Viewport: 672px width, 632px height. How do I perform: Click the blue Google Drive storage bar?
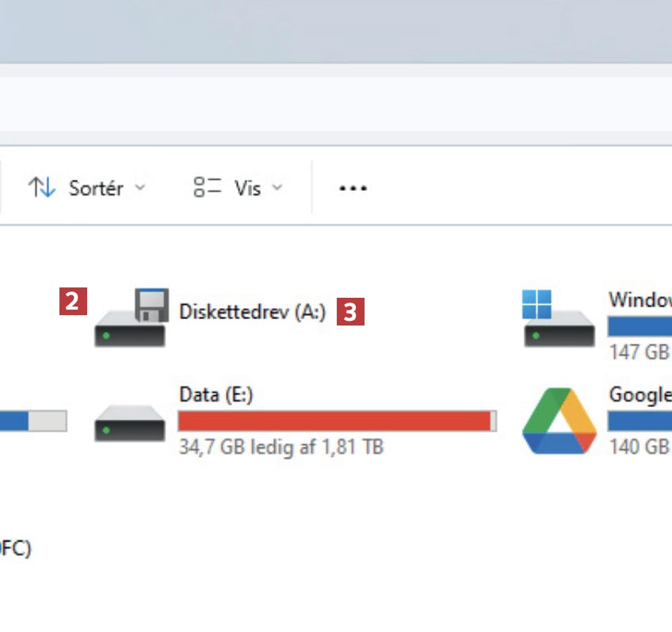[x=640, y=421]
